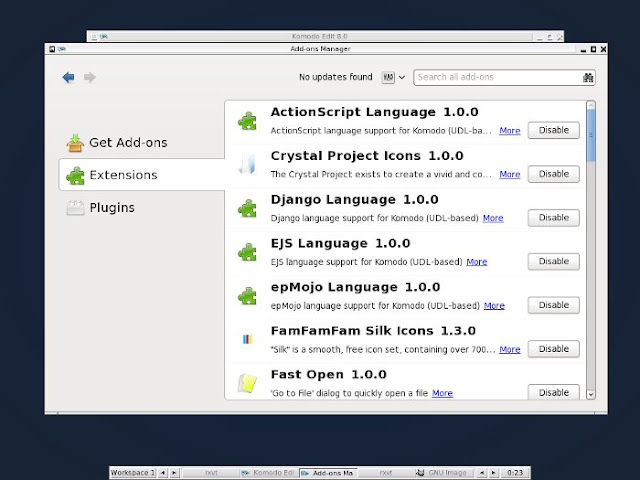Viewport: 640px width, 480px height.
Task: Select the ActionScript Language 1.0.0 title
Action: tap(374, 112)
